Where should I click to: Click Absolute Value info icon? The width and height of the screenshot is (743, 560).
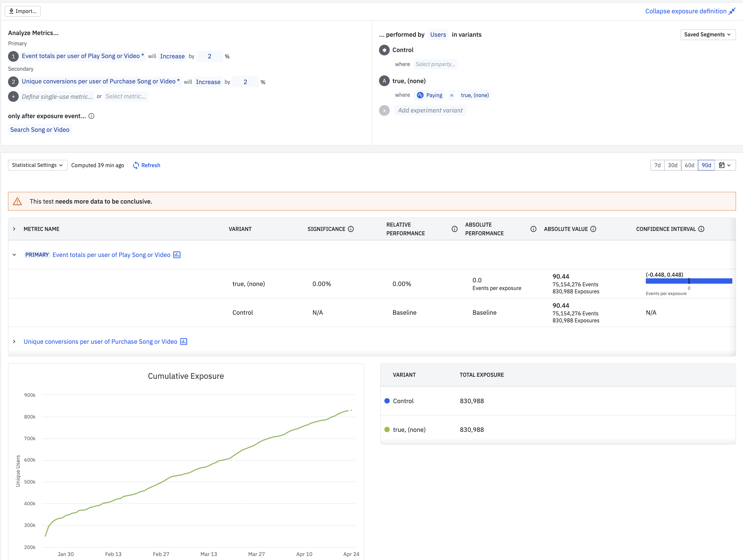[593, 229]
